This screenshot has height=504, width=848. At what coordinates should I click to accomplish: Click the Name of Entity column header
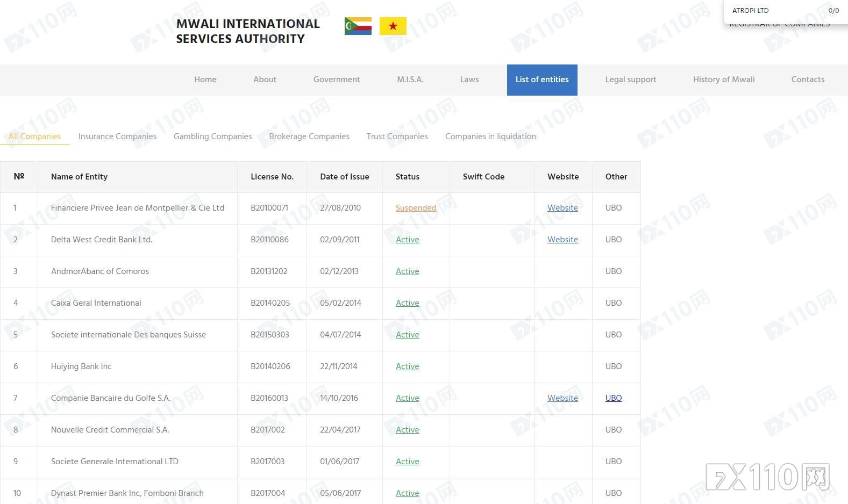79,177
